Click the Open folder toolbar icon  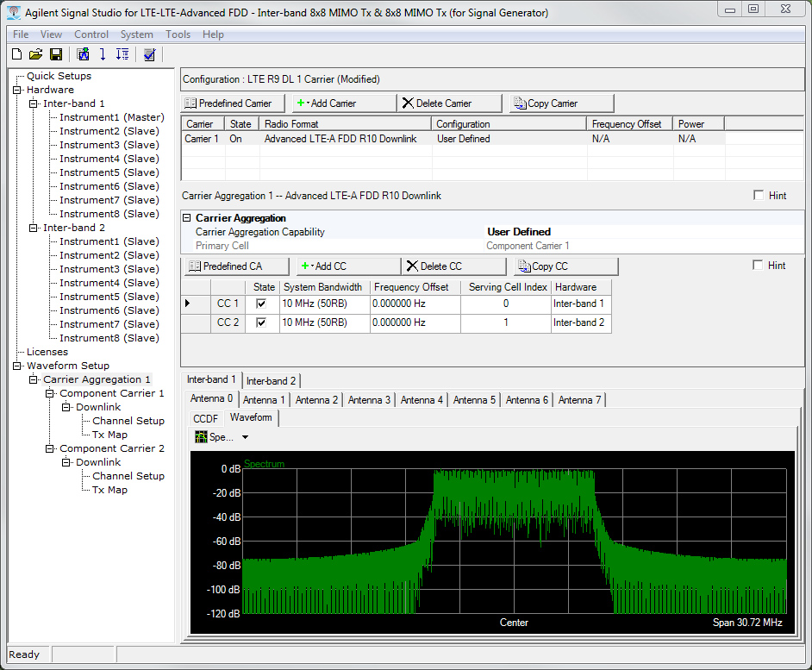[x=35, y=55]
